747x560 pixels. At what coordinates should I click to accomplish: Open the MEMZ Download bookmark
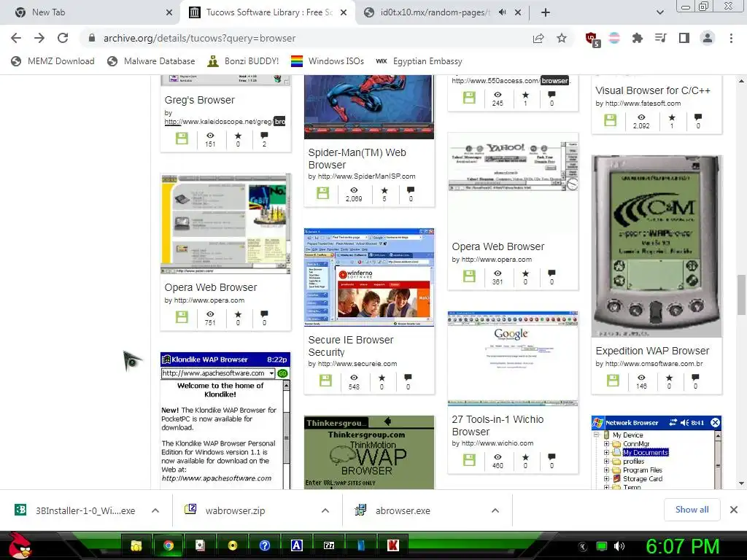click(53, 61)
